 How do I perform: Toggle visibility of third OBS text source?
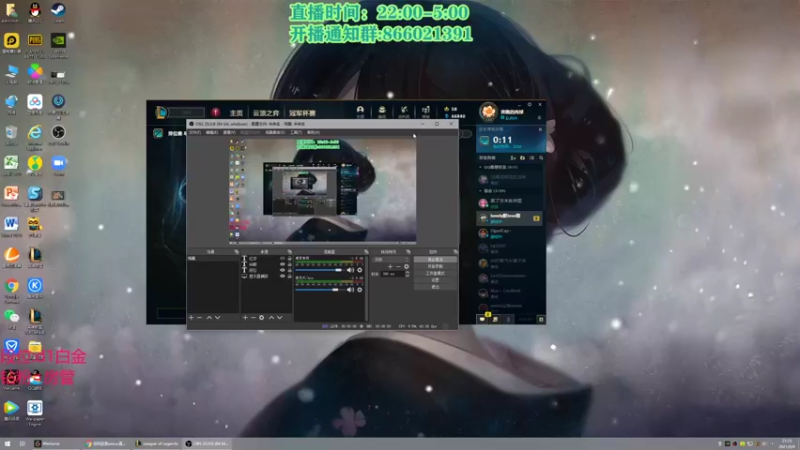point(282,270)
